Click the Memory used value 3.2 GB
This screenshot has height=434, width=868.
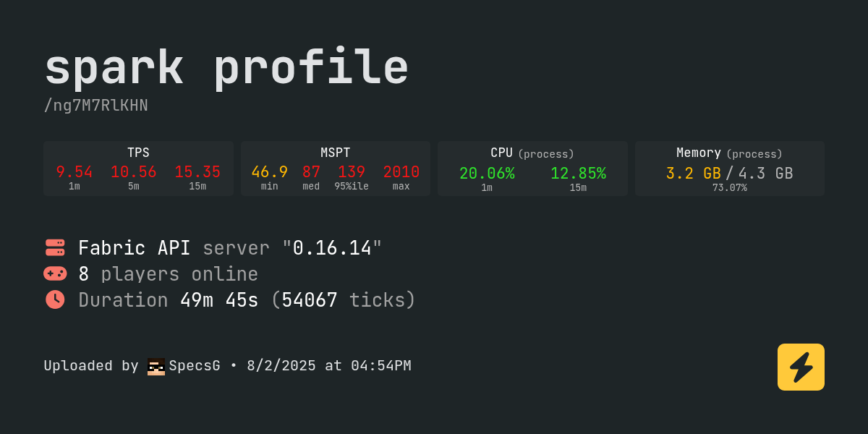tap(693, 174)
